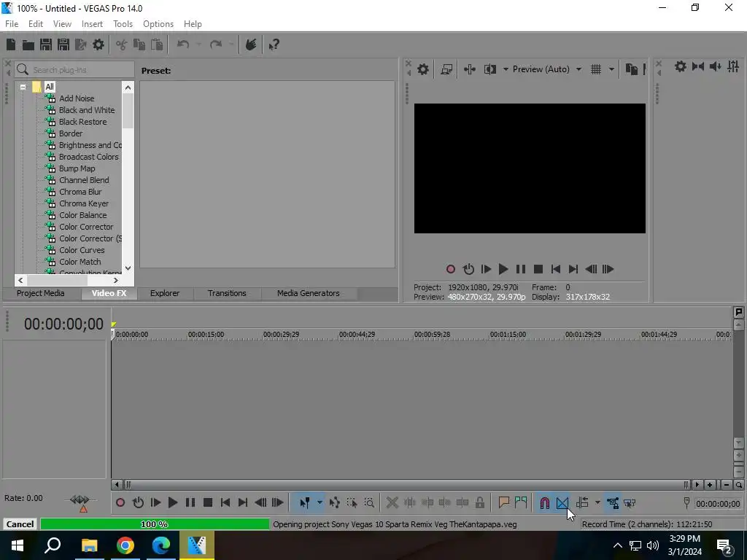Viewport: 747px width, 560px height.
Task: Click Pause on the timeline transport bar
Action: pyautogui.click(x=190, y=503)
